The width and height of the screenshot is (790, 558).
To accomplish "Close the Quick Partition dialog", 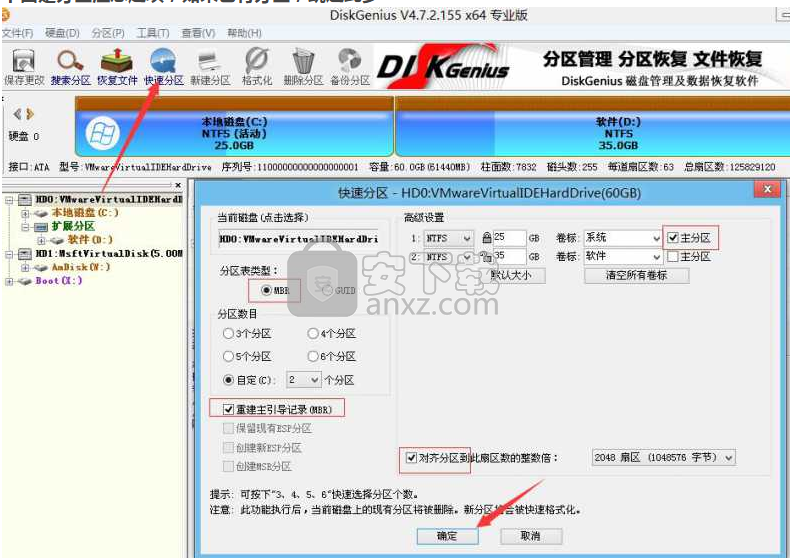I will [767, 190].
